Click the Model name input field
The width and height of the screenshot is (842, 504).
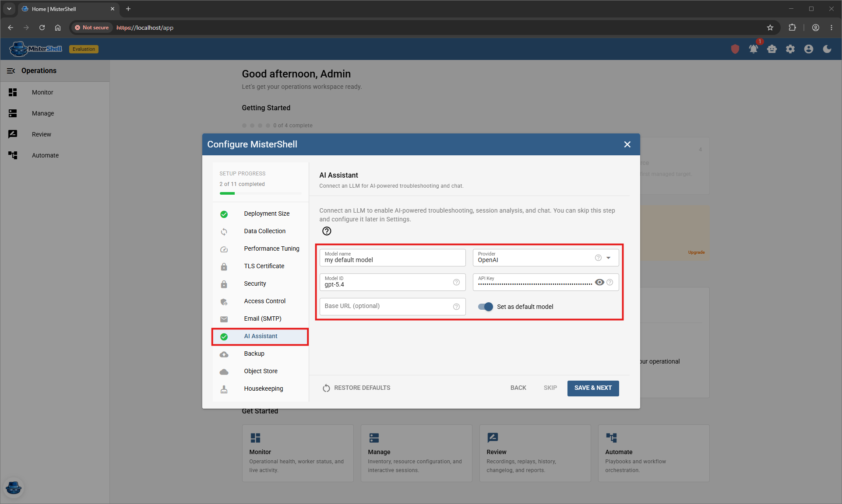click(x=392, y=258)
